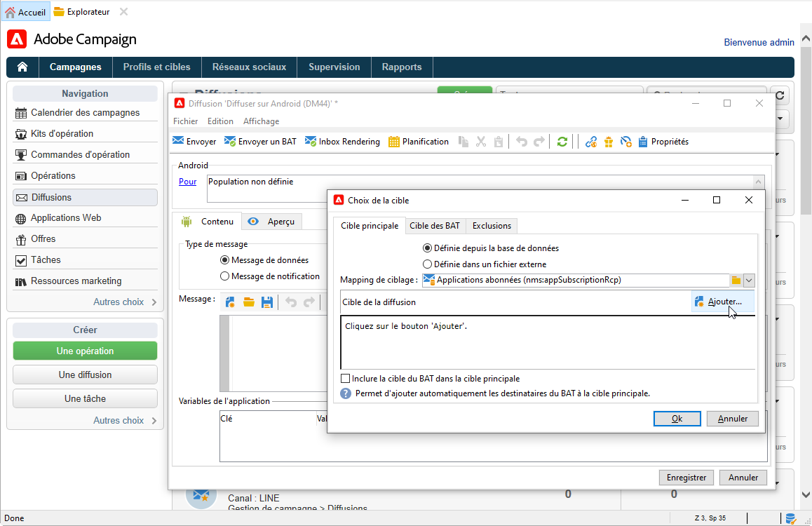
Task: Click the orange gift offers icon in toolbar
Action: click(x=609, y=142)
